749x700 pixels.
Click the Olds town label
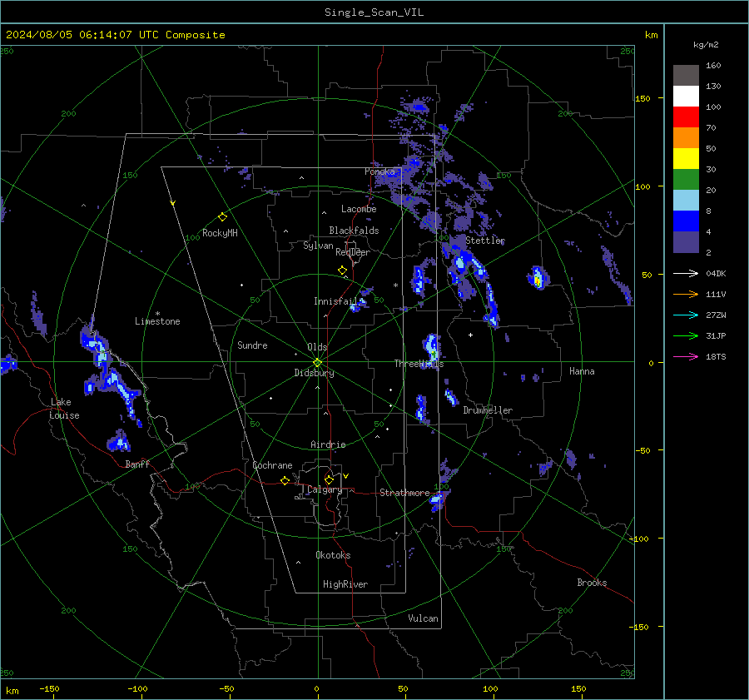coord(318,347)
